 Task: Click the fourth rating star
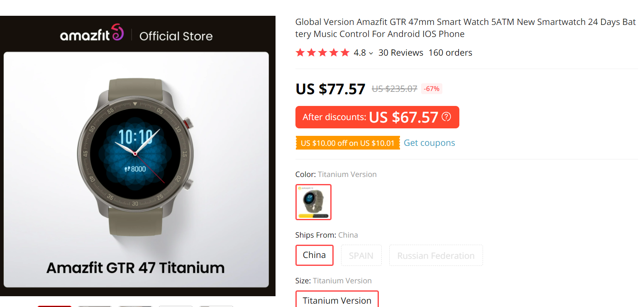coord(334,52)
